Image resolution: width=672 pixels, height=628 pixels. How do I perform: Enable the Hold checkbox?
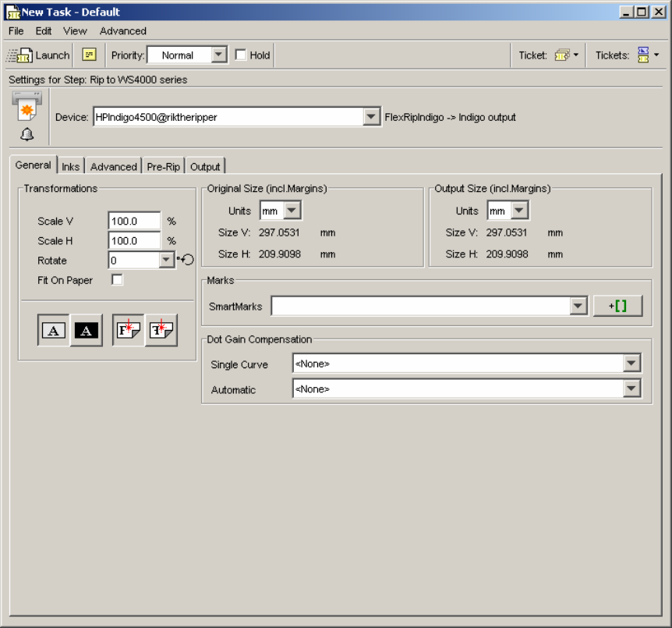coord(241,55)
